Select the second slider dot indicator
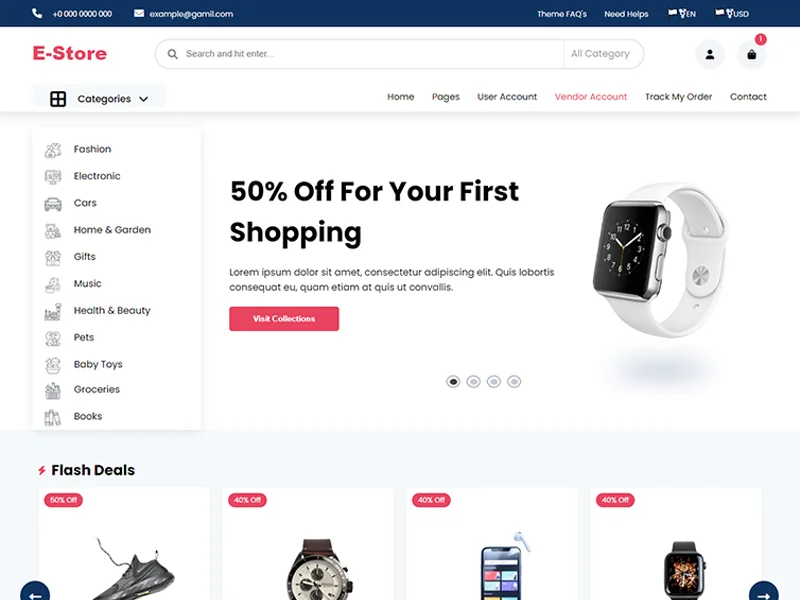 (x=473, y=382)
